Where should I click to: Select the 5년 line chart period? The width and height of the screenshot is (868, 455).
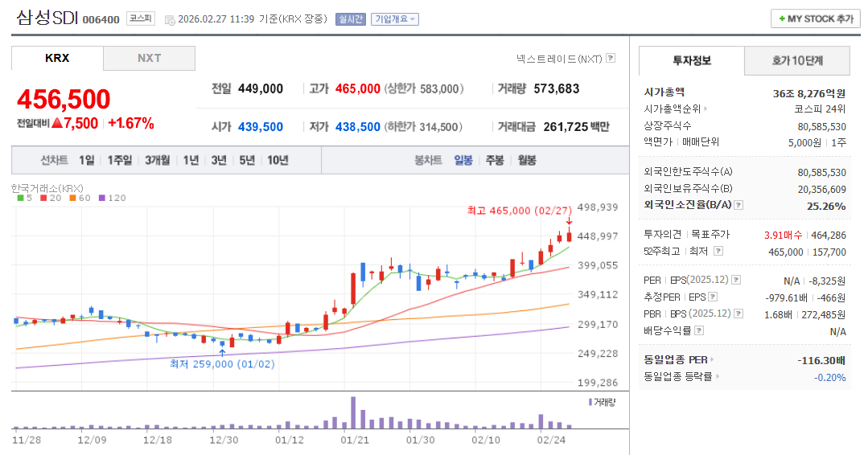coord(247,160)
